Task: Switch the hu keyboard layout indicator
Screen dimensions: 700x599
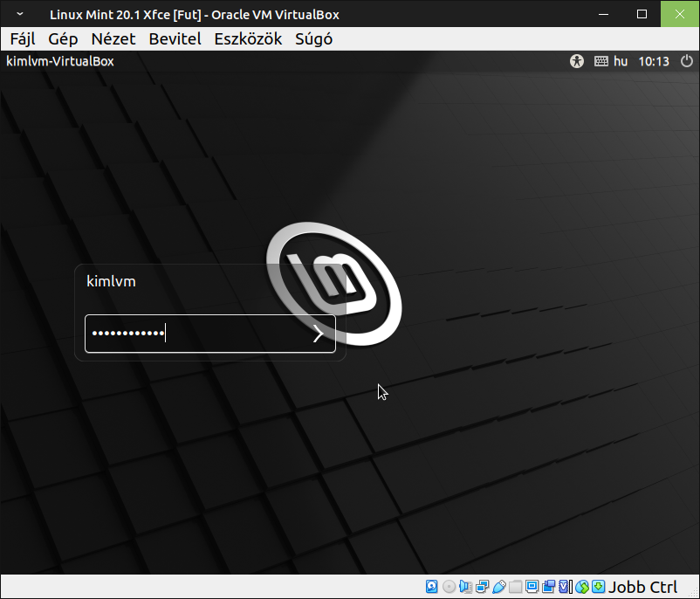Action: pyautogui.click(x=621, y=61)
